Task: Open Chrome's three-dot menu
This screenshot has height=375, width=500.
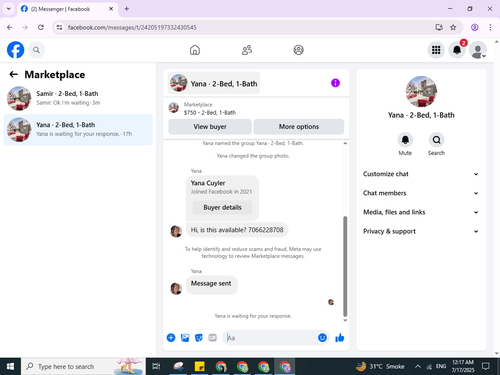Action: pyautogui.click(x=490, y=27)
